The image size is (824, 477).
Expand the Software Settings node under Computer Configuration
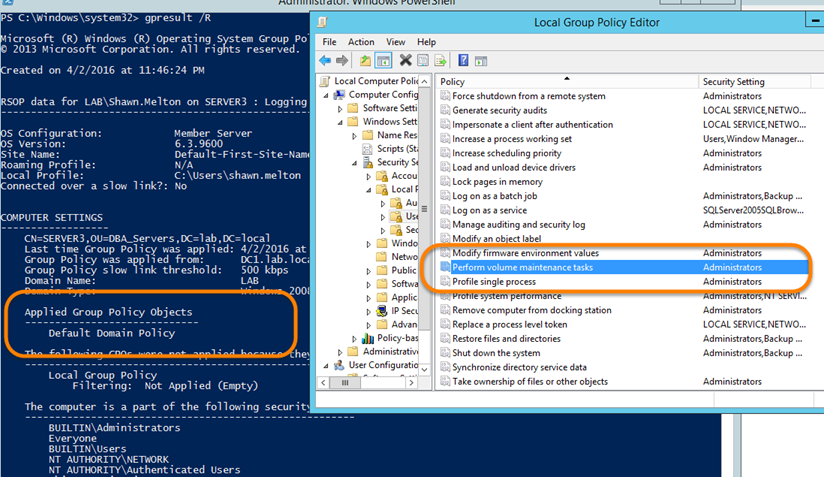click(340, 109)
